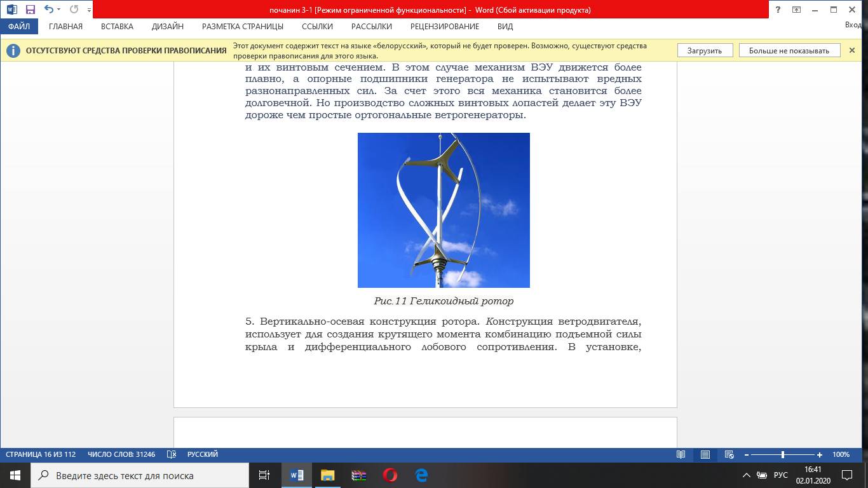Open Opera browser from the taskbar
The image size is (868, 488).
390,475
